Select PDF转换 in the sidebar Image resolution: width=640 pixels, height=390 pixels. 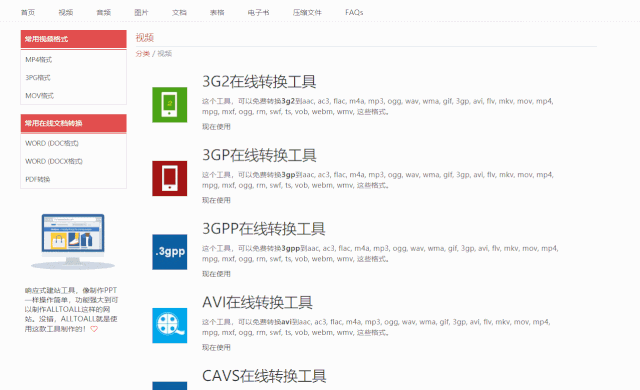click(38, 179)
